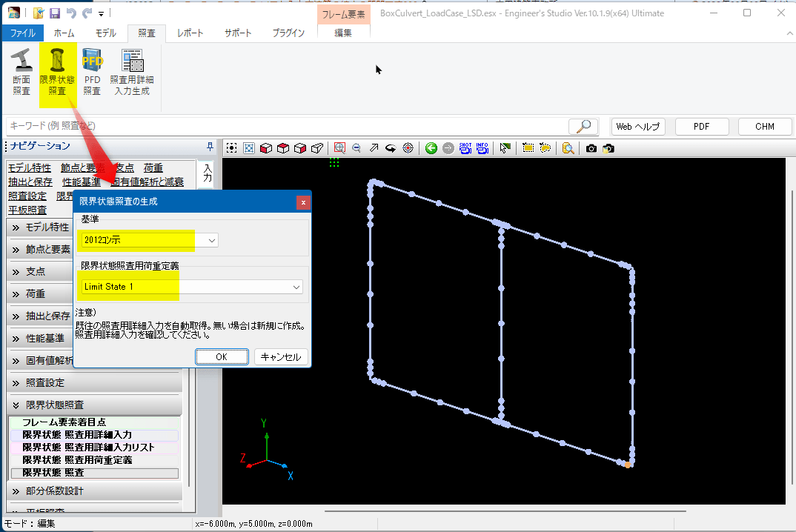The height and width of the screenshot is (532, 796).
Task: Click the zoom-in magnifier in the view toolbar
Action: coord(339,148)
